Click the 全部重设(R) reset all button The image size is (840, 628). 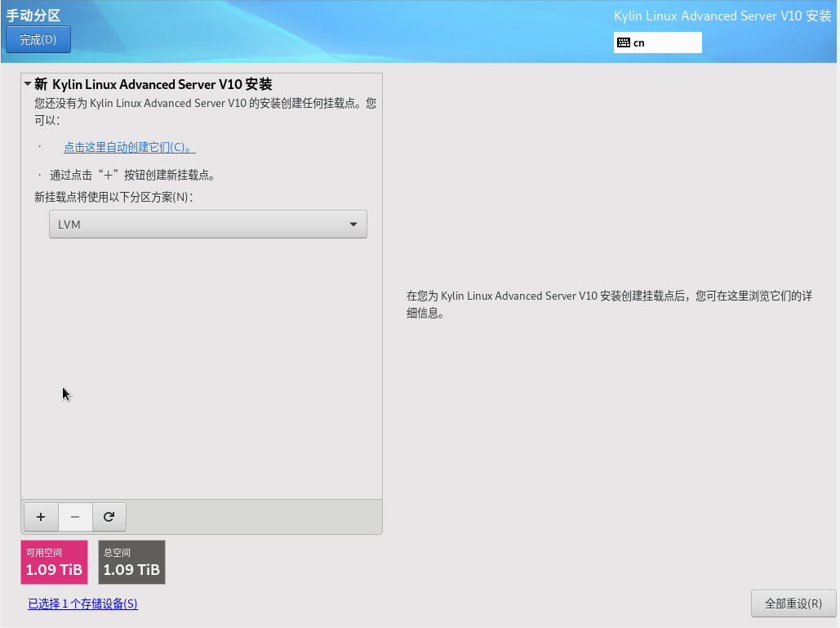793,604
